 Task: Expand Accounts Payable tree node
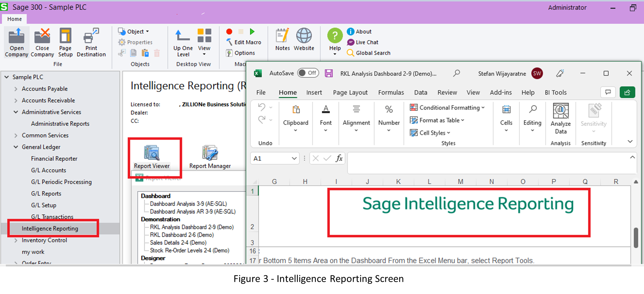pyautogui.click(x=16, y=89)
